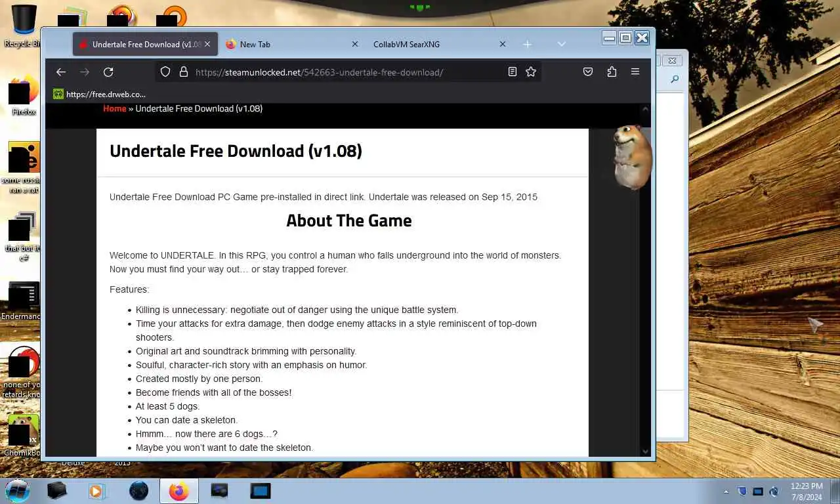Bookmark this page with the star
This screenshot has width=840, height=504.
pyautogui.click(x=531, y=72)
